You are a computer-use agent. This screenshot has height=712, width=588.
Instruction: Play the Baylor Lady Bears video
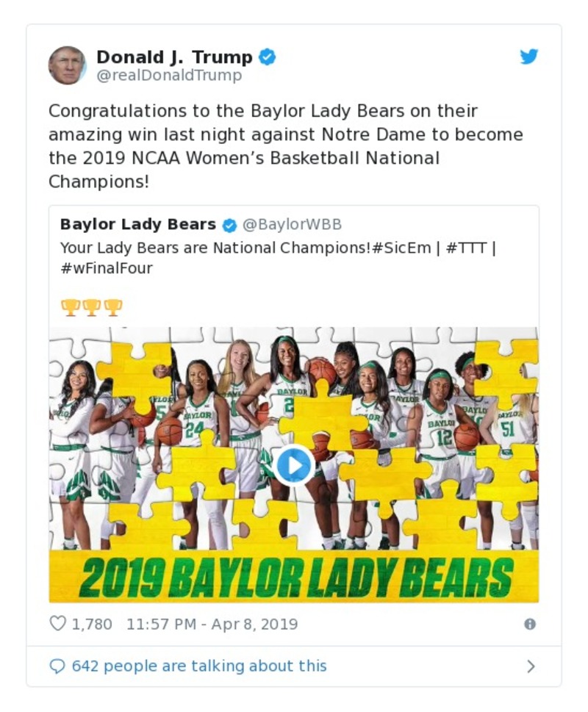point(294,464)
